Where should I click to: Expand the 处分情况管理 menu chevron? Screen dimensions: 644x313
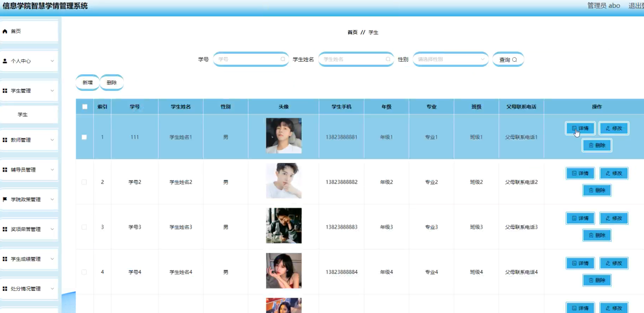(52, 289)
